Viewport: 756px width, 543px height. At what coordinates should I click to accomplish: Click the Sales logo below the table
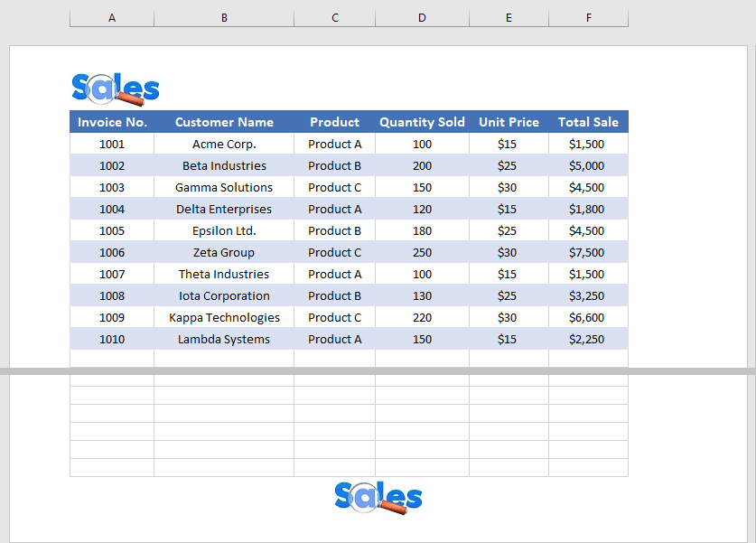click(377, 497)
